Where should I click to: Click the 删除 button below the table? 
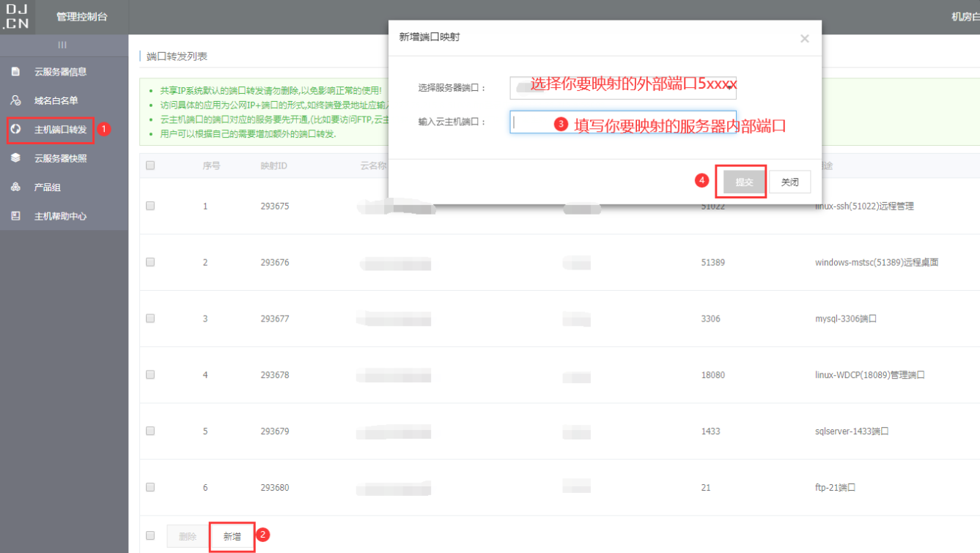coord(188,537)
